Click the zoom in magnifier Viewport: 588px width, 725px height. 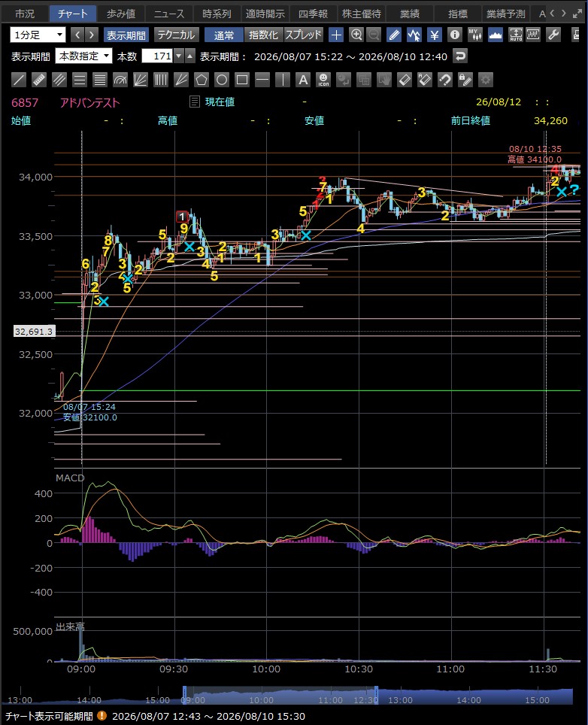(x=356, y=35)
